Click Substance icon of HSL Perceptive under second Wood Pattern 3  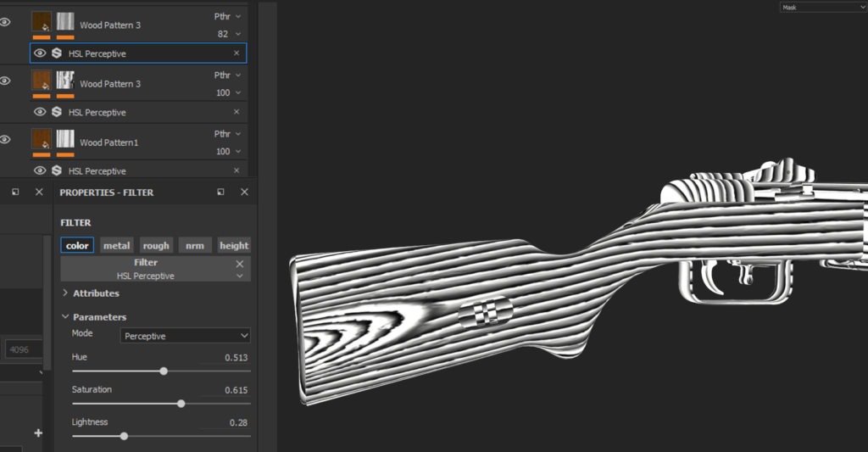(x=57, y=112)
